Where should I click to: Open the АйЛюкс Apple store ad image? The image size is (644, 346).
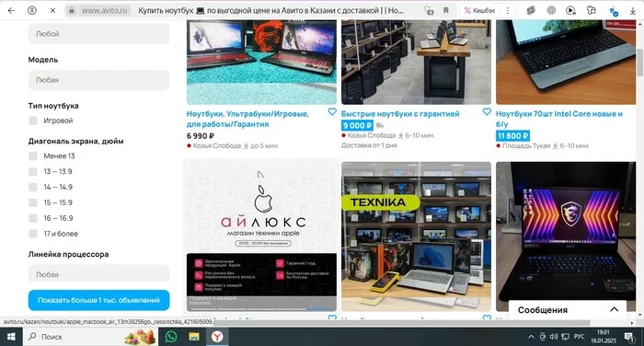[261, 236]
